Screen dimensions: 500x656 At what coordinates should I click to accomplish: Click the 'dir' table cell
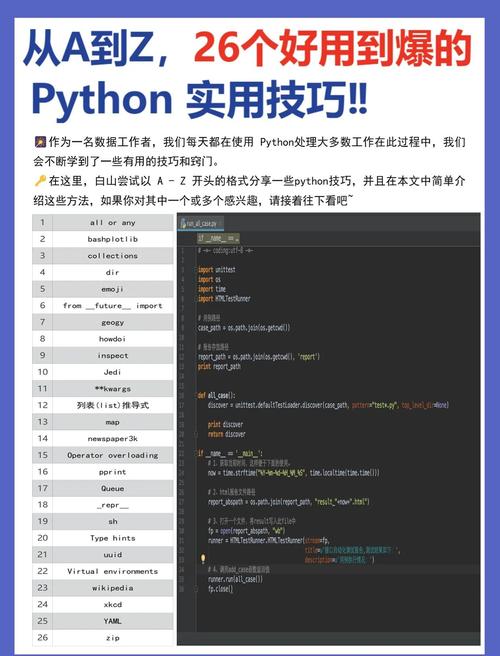113,272
